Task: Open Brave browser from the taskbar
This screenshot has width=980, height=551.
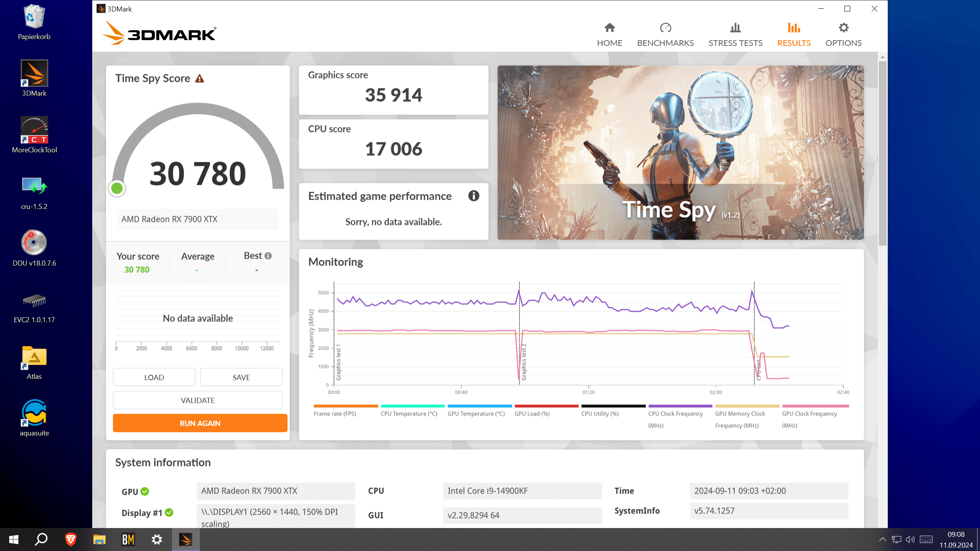Action: pos(70,540)
